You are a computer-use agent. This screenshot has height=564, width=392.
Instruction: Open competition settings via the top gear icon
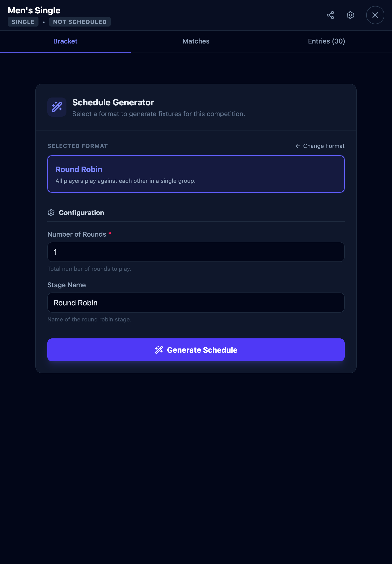click(x=350, y=15)
